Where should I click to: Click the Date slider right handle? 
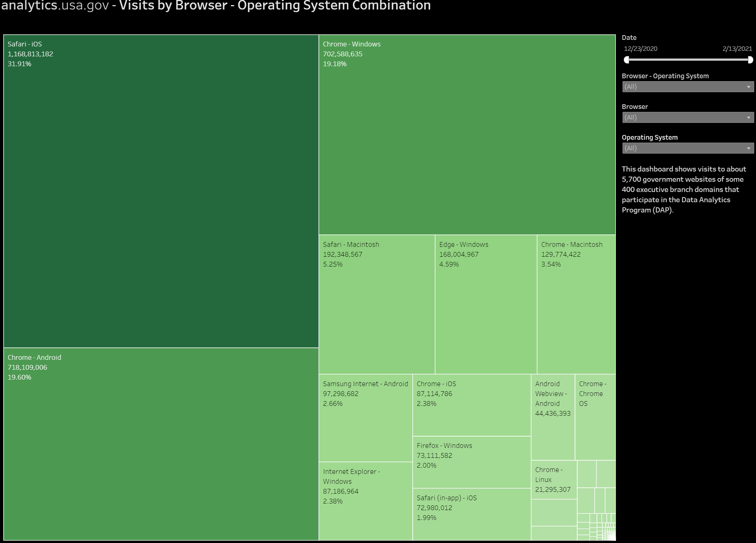coord(750,60)
